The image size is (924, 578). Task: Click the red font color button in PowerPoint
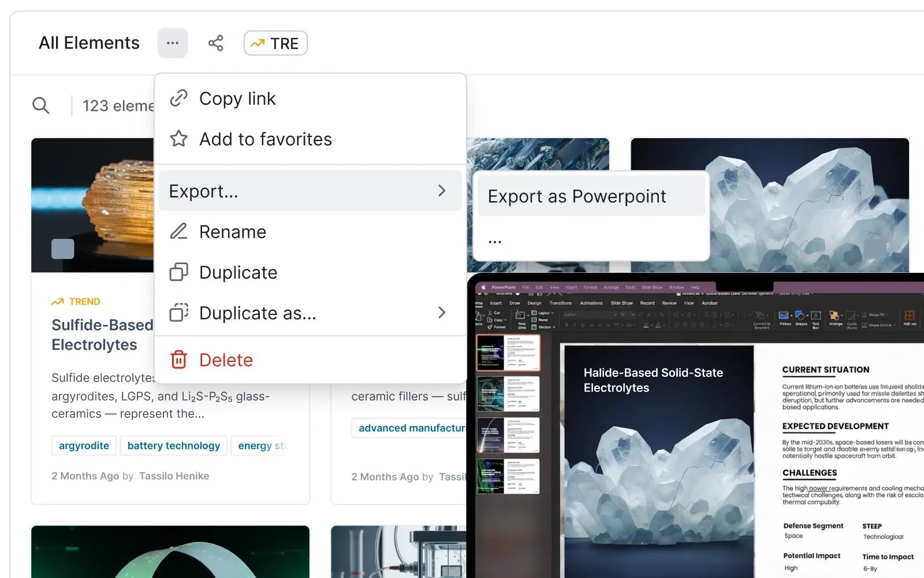click(x=658, y=325)
